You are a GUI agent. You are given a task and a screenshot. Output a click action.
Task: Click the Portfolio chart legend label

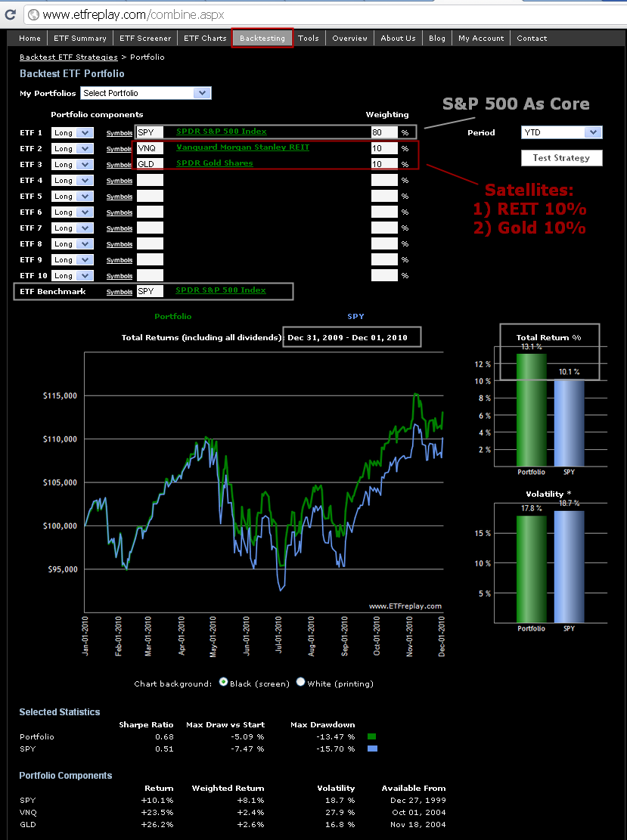click(172, 316)
